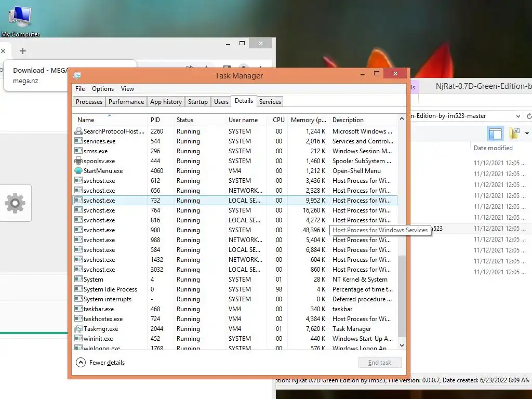
Task: Select the svchost.exe row with PID 612
Action: coord(235,180)
